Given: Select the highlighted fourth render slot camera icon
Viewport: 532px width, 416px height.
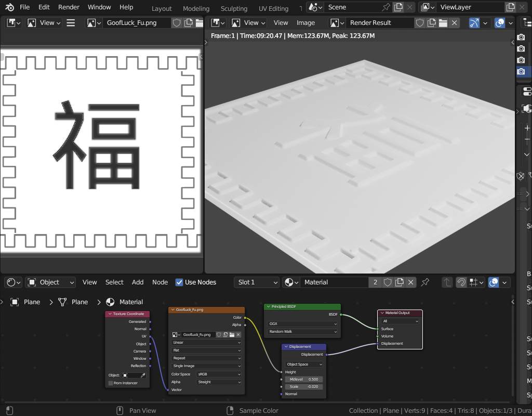Looking at the screenshot, I should [521, 71].
